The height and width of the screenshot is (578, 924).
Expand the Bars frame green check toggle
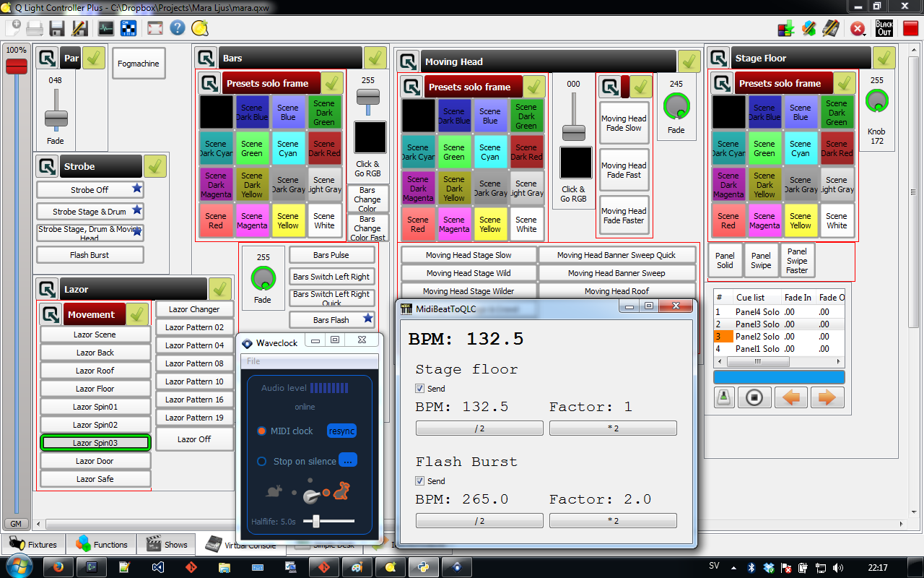click(375, 58)
